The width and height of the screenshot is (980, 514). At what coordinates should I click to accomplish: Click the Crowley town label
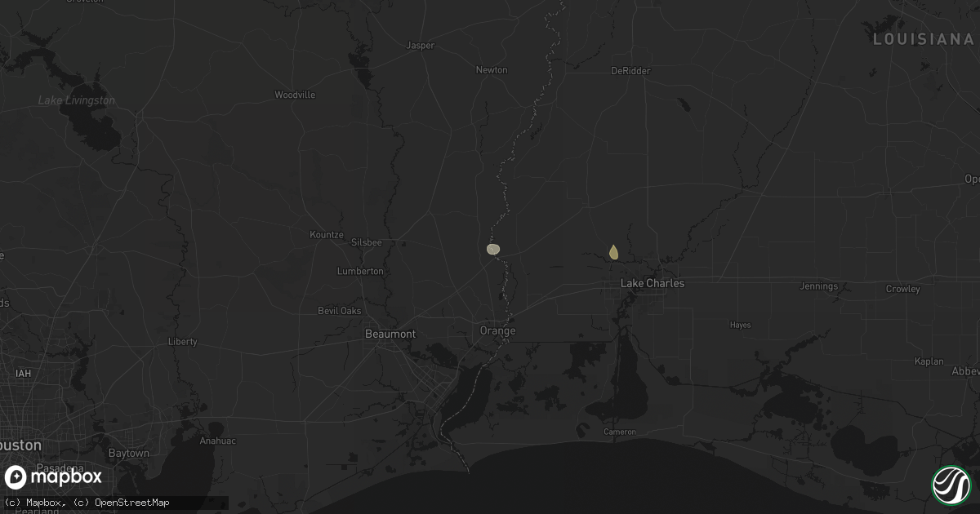pyautogui.click(x=903, y=289)
